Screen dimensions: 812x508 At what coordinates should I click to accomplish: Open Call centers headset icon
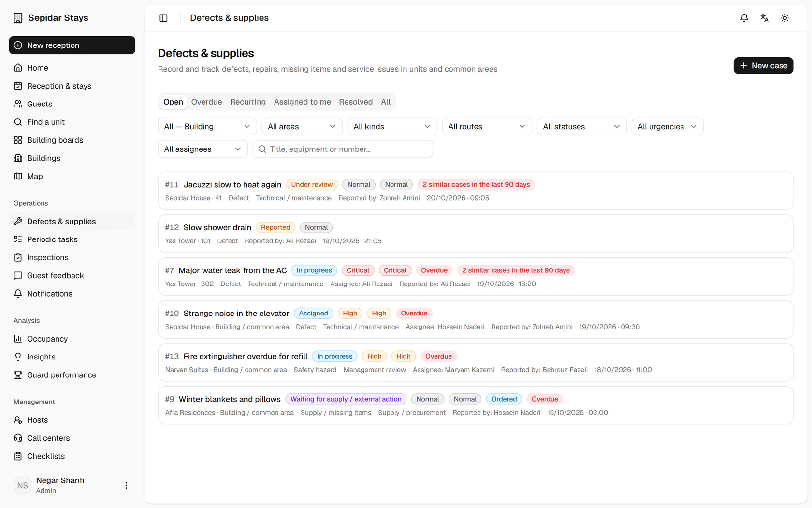pos(18,438)
